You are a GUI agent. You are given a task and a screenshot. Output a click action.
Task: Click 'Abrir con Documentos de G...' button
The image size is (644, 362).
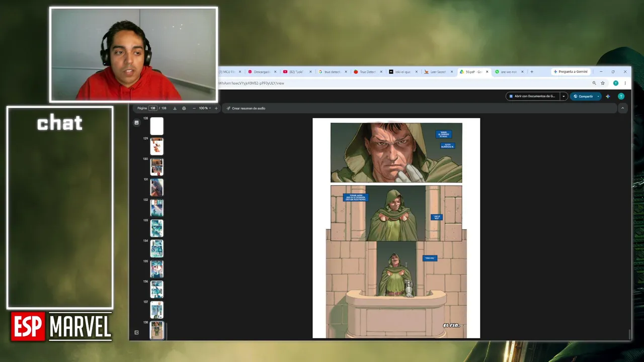click(x=532, y=96)
